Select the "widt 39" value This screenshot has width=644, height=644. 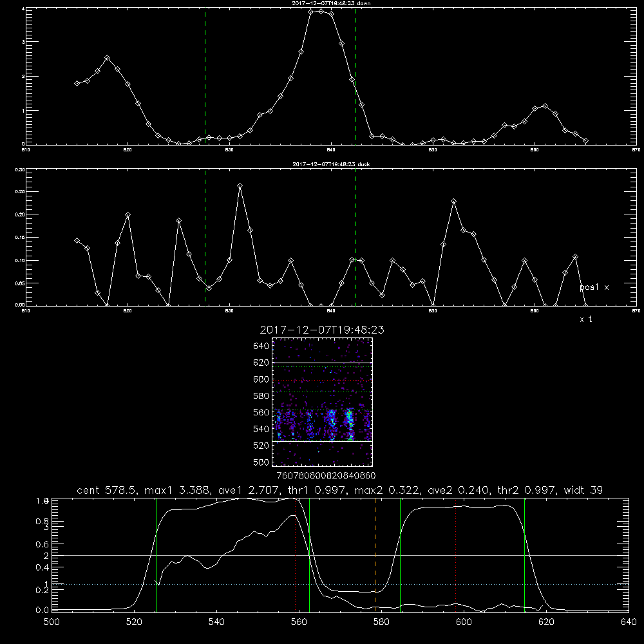point(583,490)
